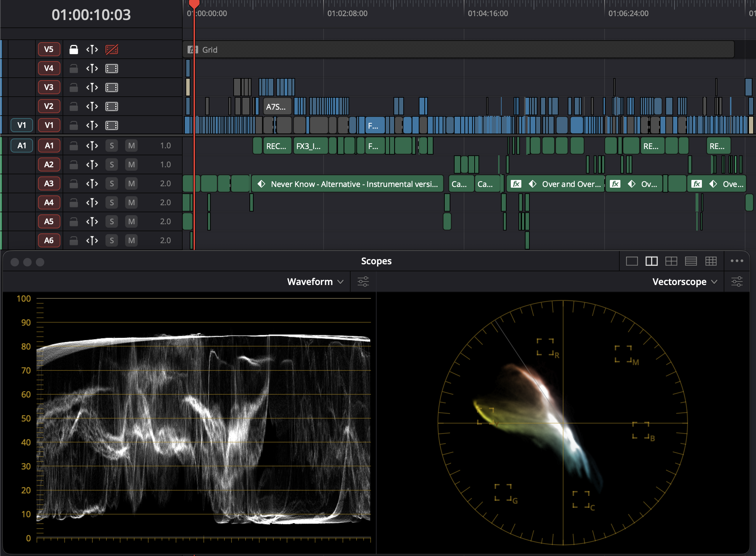Open the Vectorscope scope type dropdown
Image resolution: width=756 pixels, height=556 pixels.
tap(685, 282)
